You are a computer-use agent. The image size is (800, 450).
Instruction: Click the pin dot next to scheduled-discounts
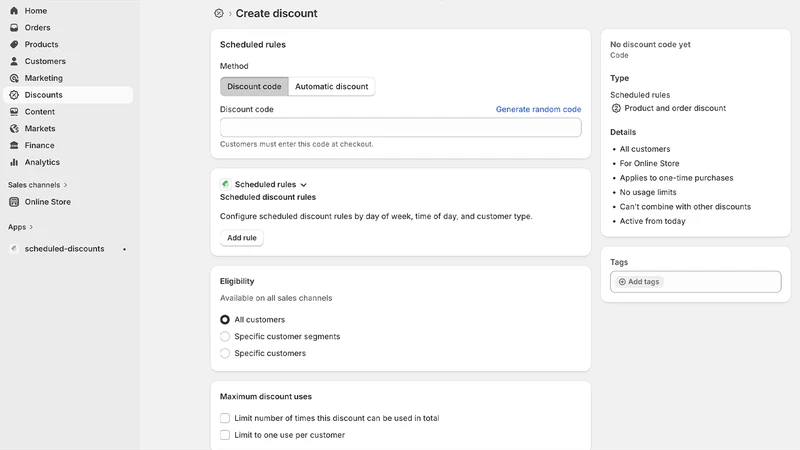pyautogui.click(x=124, y=249)
